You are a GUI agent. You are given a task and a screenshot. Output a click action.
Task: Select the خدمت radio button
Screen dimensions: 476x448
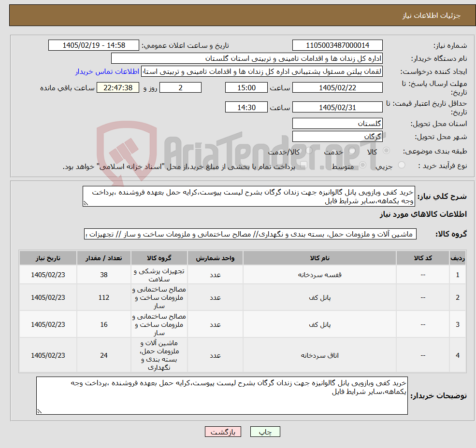[x=352, y=151]
